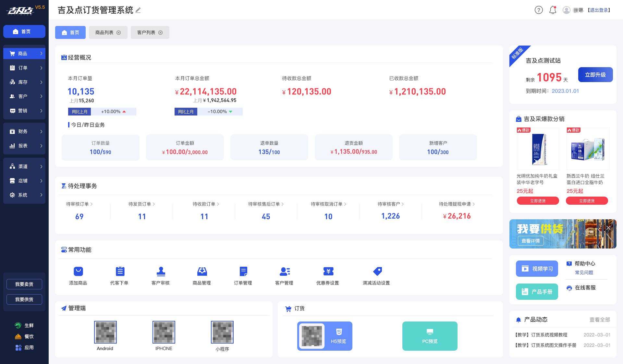Open 客户管理 shortcut icon
This screenshot has width=623, height=364.
285,271
